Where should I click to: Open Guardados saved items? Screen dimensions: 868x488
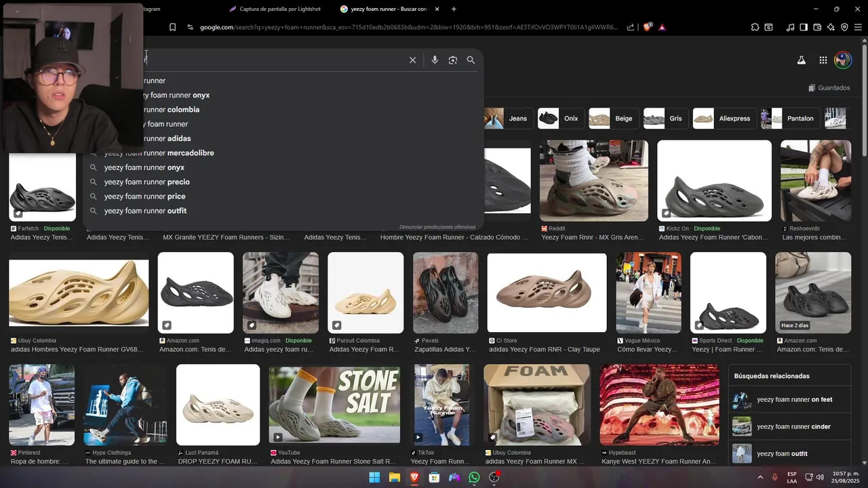[x=829, y=87]
